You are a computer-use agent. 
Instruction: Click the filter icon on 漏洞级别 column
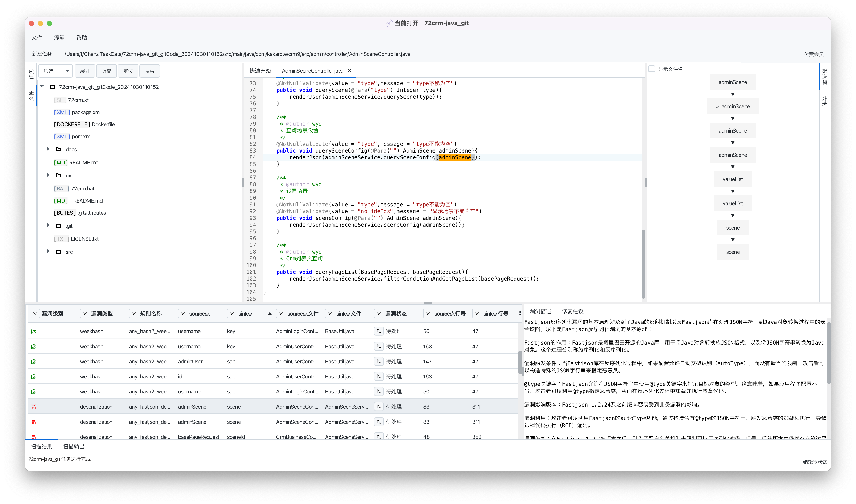point(35,314)
